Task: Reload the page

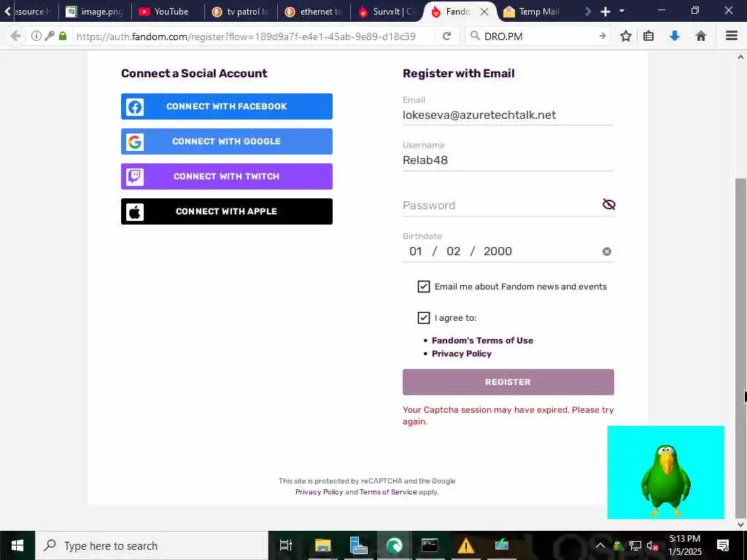Action: pyautogui.click(x=446, y=36)
